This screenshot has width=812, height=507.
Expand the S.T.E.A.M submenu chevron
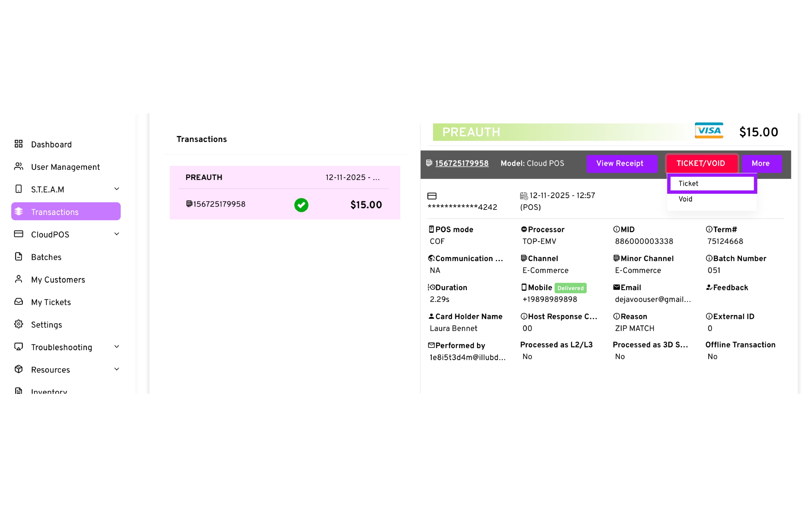coord(117,189)
